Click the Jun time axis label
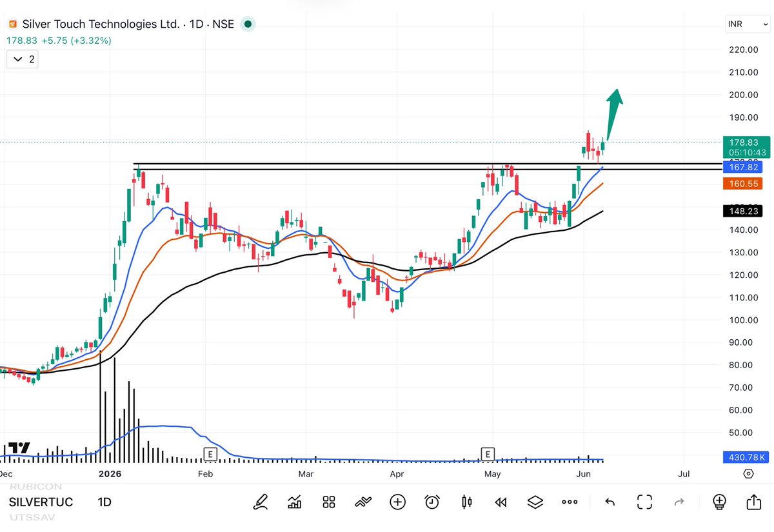 point(583,474)
